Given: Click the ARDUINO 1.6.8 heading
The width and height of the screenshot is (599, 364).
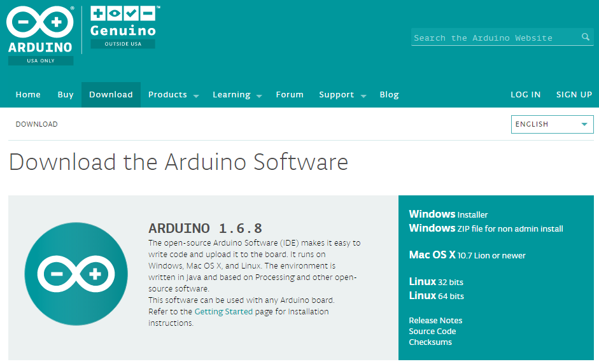Looking at the screenshot, I should pos(205,228).
